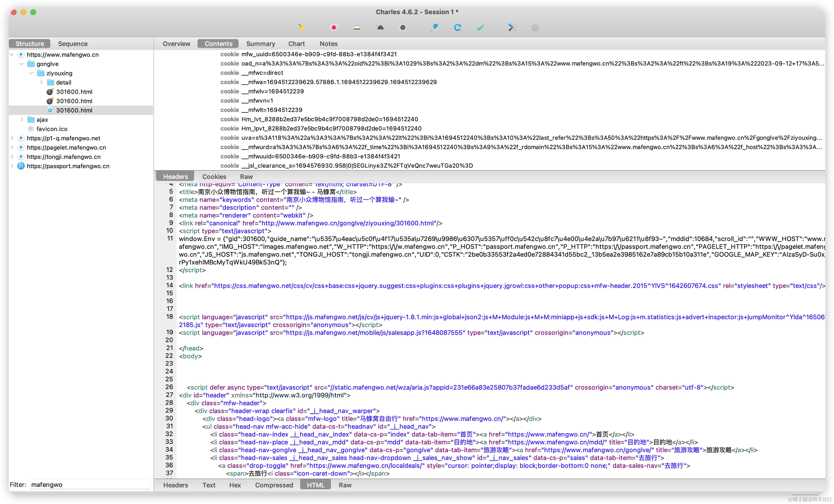
Task: Enable throttling with the turtle icon
Action: pos(380,27)
